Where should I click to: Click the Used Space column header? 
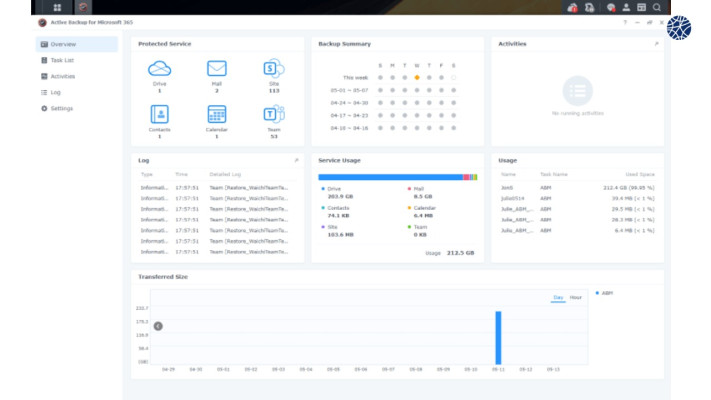640,175
